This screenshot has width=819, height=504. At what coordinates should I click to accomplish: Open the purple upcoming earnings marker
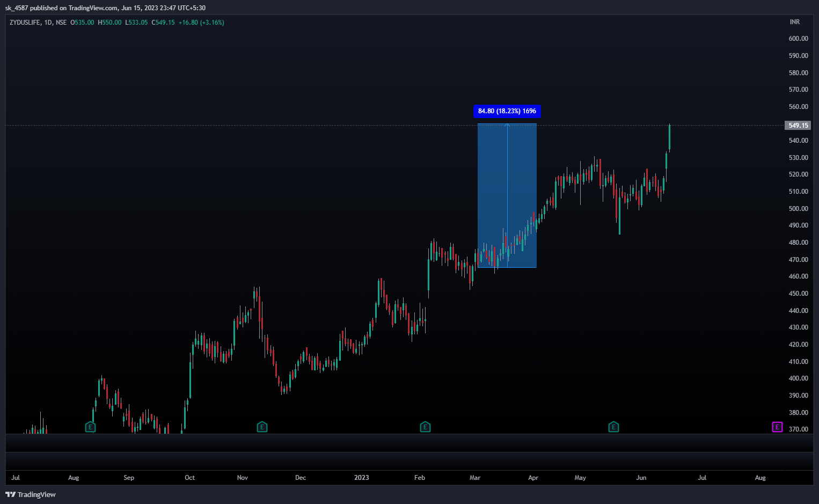pyautogui.click(x=777, y=427)
